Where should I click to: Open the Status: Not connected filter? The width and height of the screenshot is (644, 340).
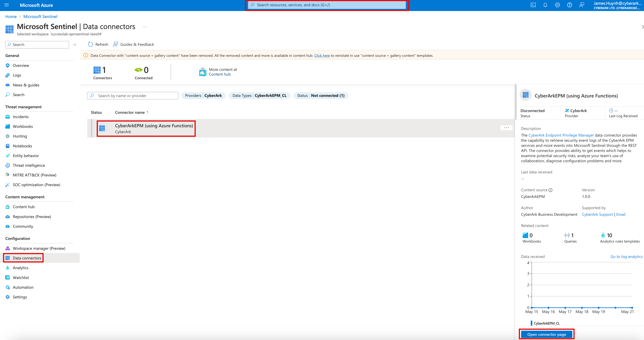pos(321,95)
